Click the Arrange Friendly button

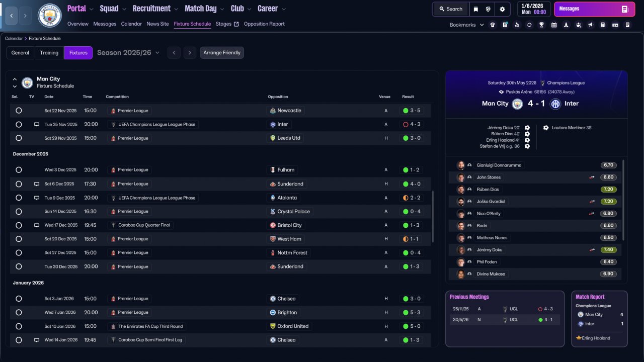(222, 53)
